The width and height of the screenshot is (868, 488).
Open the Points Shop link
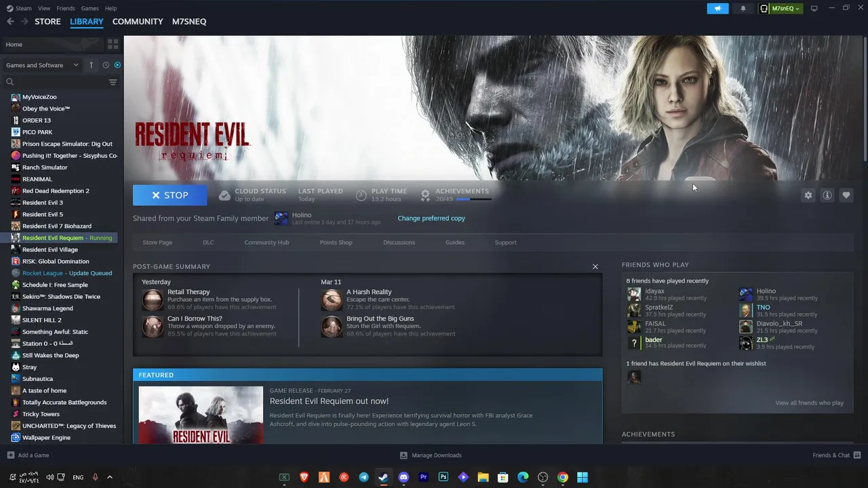336,243
